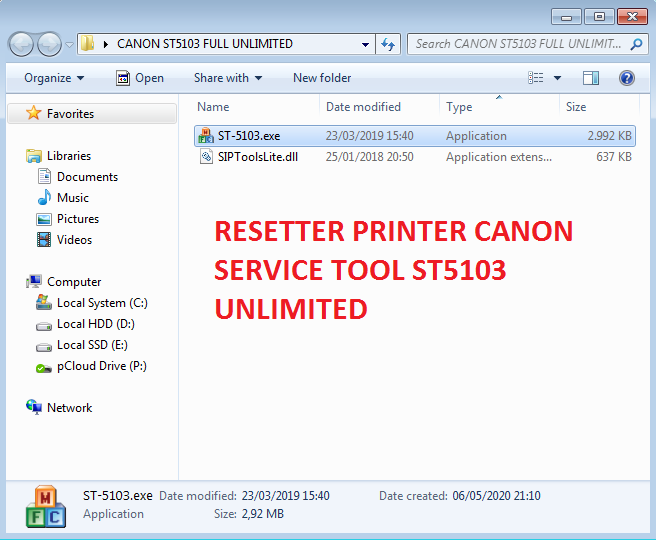Sort by Name column header

click(256, 107)
